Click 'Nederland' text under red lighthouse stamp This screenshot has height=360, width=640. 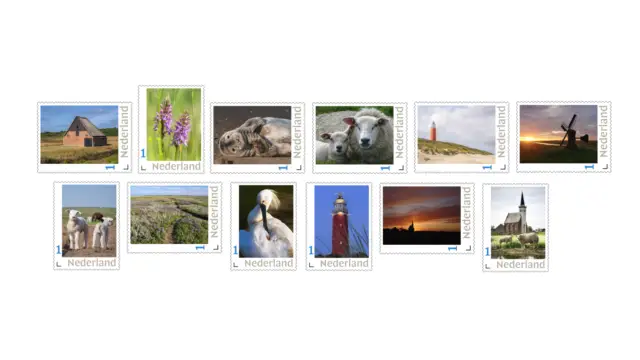pyautogui.click(x=344, y=264)
